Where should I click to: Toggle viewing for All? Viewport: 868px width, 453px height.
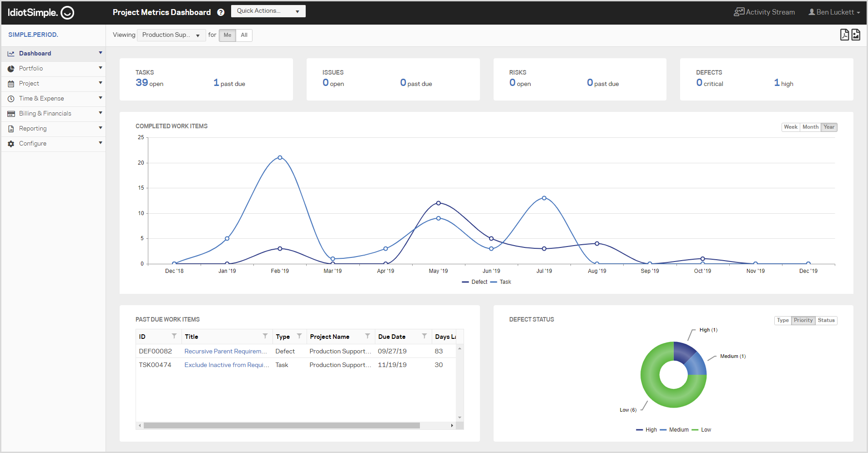pyautogui.click(x=244, y=35)
